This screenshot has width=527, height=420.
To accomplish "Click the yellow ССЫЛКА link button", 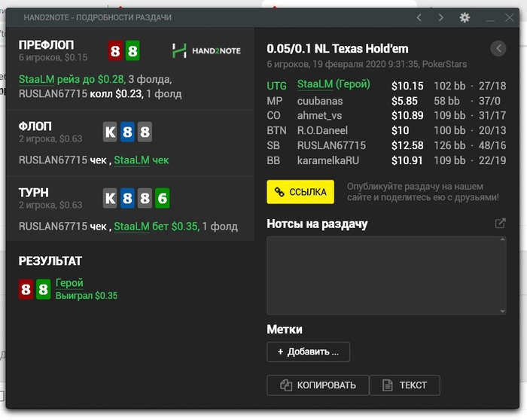I will pyautogui.click(x=300, y=192).
